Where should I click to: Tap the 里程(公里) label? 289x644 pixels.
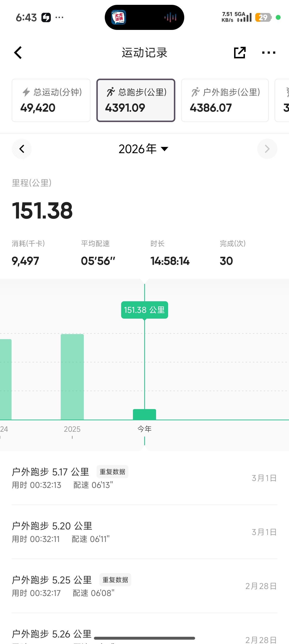click(32, 183)
